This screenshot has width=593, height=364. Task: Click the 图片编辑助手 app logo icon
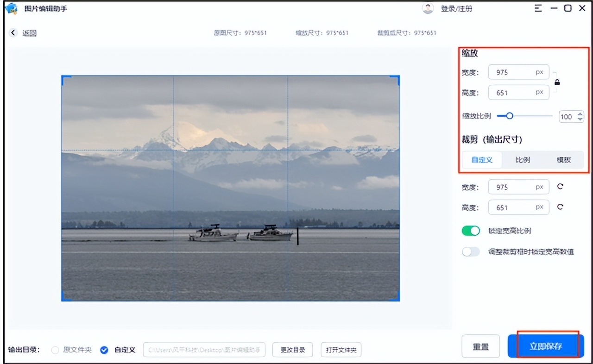(x=11, y=8)
